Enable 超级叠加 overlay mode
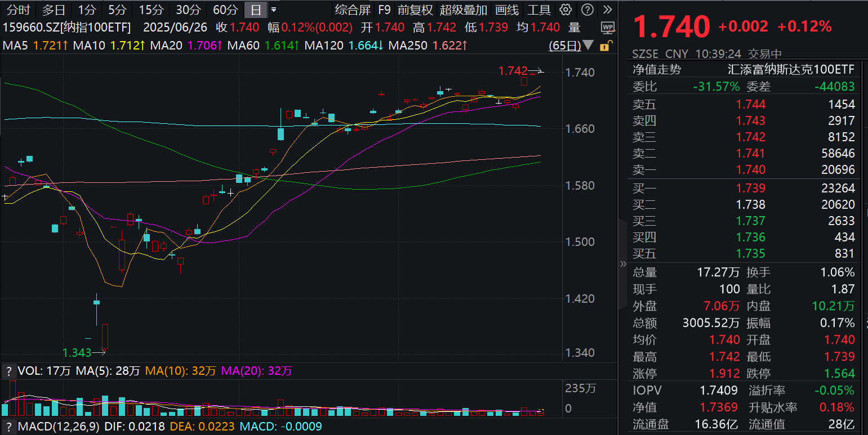Viewport: 868px width, 435px height. click(464, 8)
